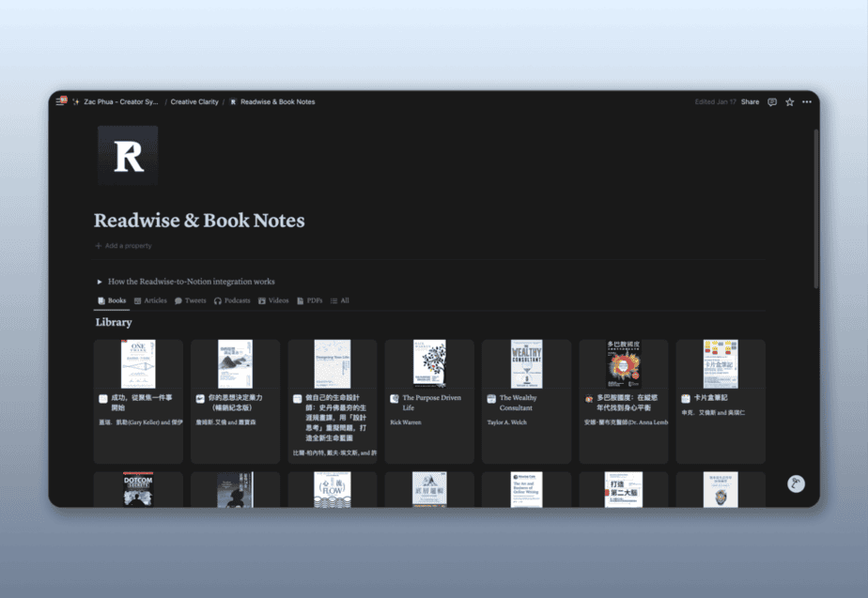Image resolution: width=868 pixels, height=598 pixels.
Task: Open the Designing Your Life book cover
Action: coord(333,364)
